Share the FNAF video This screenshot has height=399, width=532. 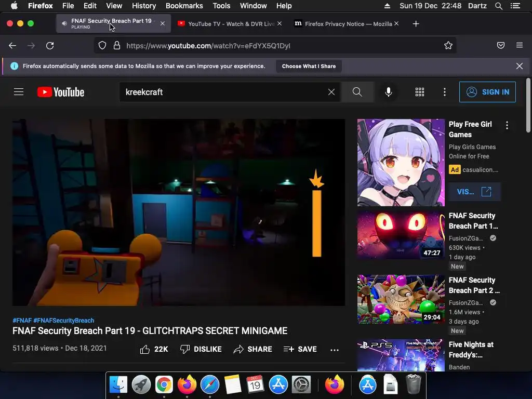coord(253,349)
